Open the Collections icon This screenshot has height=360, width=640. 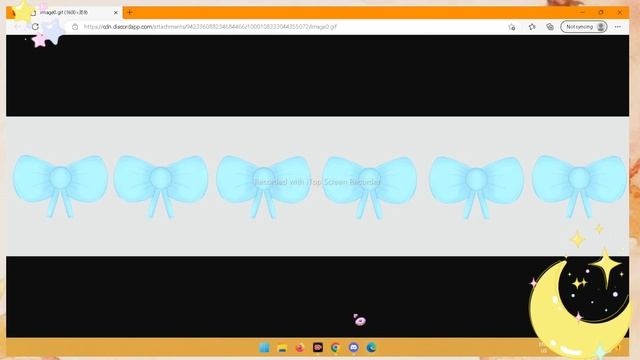point(550,27)
